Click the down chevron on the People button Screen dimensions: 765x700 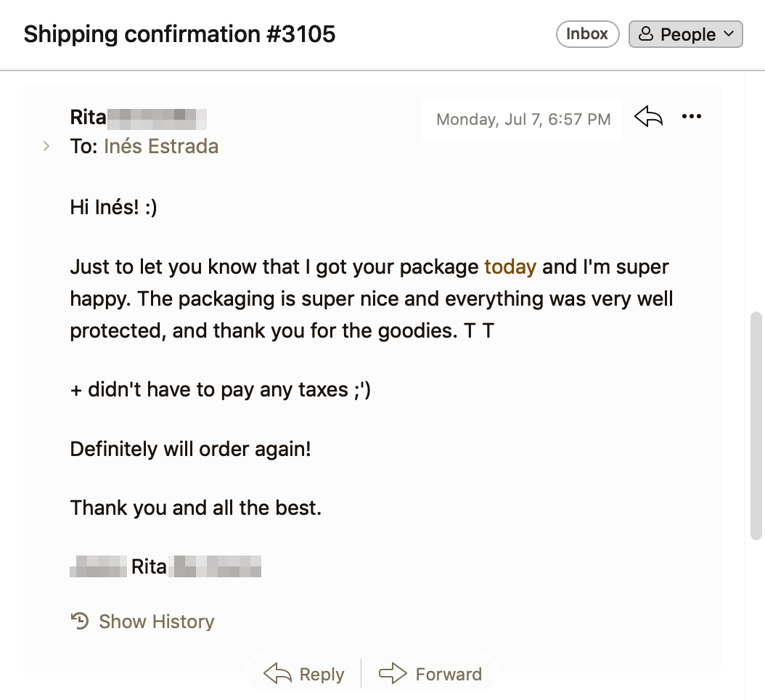[729, 35]
